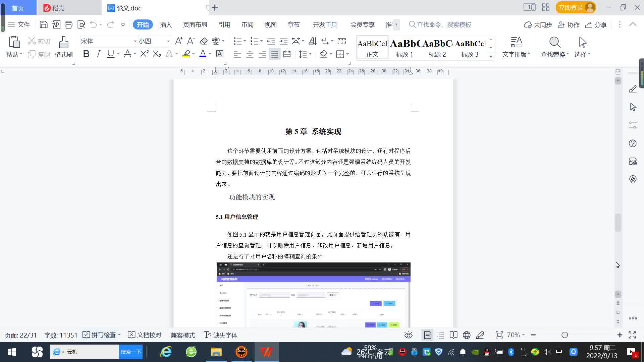Decrease paragraph indent
Image resolution: width=644 pixels, height=362 pixels.
coord(271,41)
